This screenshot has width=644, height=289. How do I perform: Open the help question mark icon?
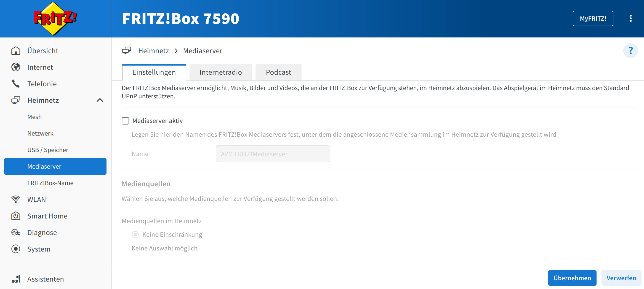(x=630, y=51)
